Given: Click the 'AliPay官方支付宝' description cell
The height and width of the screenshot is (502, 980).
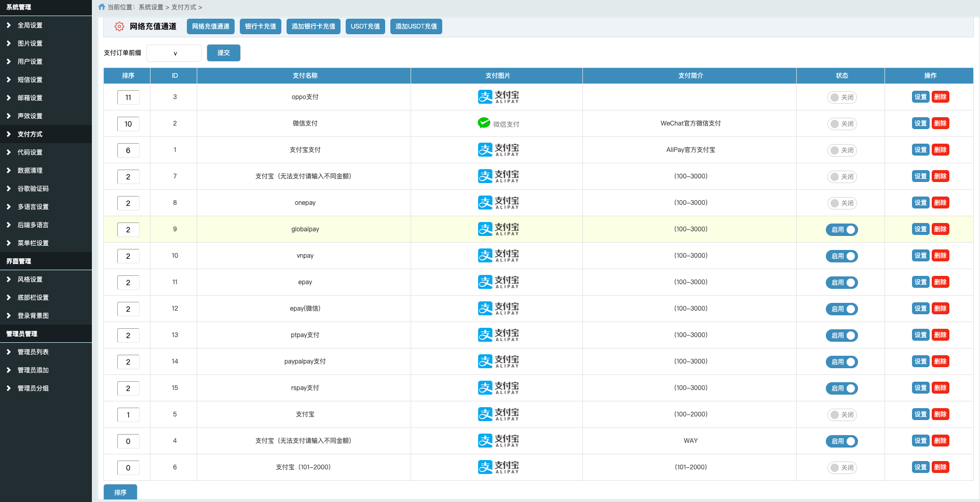Looking at the screenshot, I should coord(690,150).
